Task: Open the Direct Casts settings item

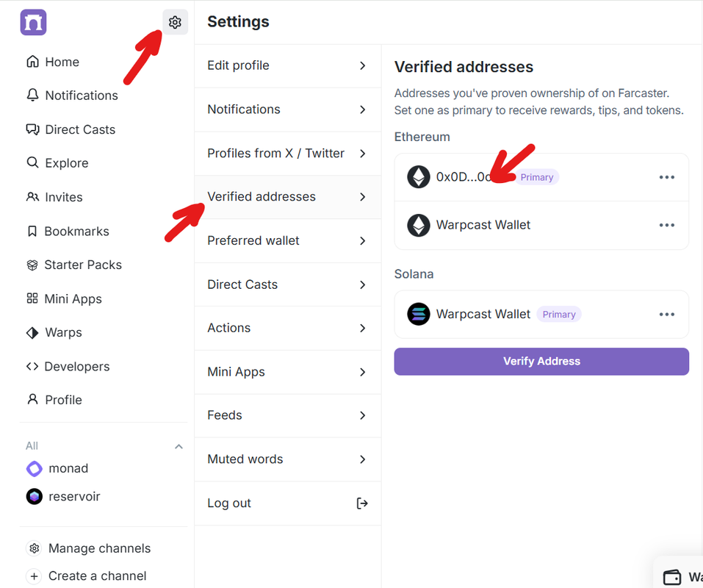Action: point(288,284)
